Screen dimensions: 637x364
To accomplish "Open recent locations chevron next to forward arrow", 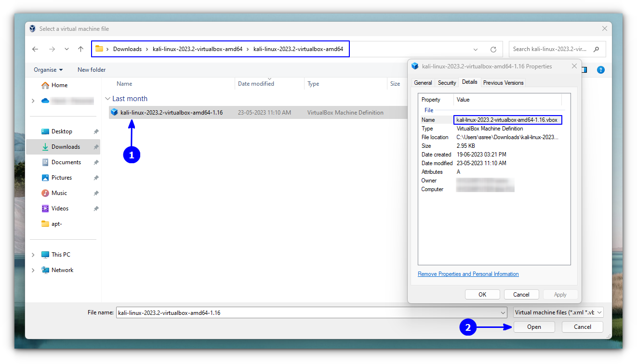I will pyautogui.click(x=66, y=49).
